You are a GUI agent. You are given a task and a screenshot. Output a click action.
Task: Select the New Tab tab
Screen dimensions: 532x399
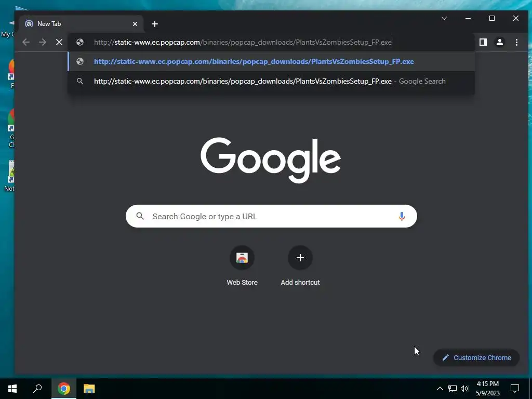click(82, 24)
